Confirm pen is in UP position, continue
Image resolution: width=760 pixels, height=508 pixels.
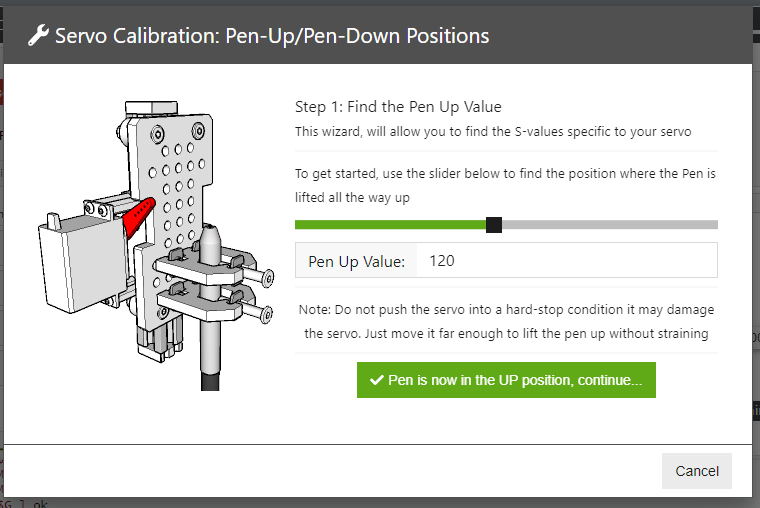coord(506,380)
